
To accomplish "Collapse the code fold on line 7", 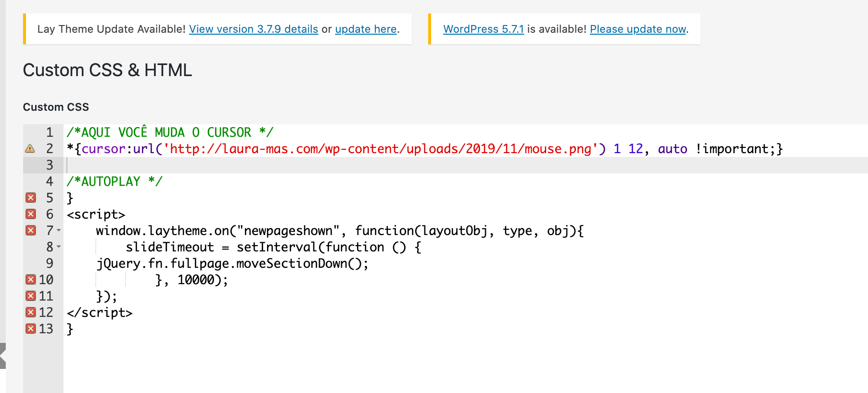I will coord(59,231).
